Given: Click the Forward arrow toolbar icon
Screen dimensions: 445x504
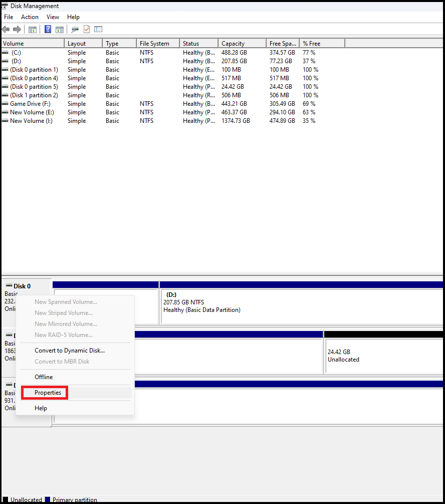Looking at the screenshot, I should (17, 30).
